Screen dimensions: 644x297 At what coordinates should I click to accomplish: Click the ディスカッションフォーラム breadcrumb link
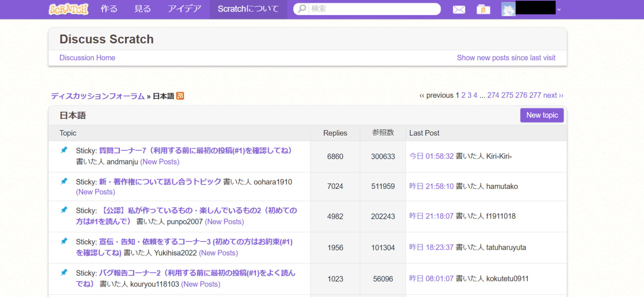(x=98, y=96)
